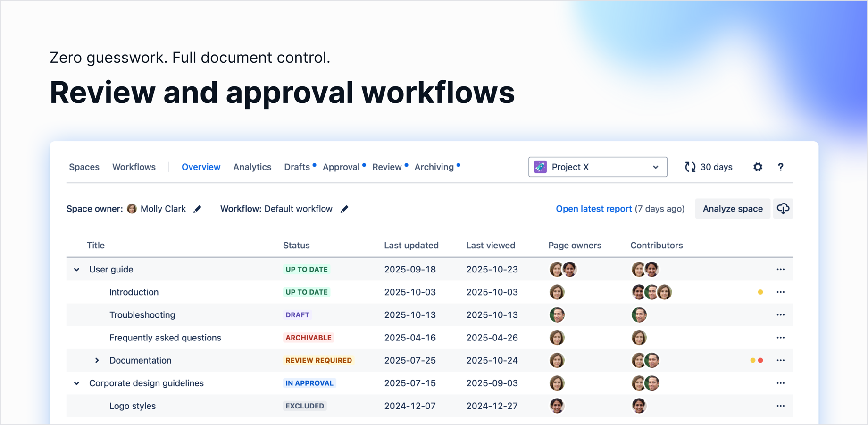This screenshot has width=868, height=425.
Task: Open the Drafts tab
Action: 297,167
